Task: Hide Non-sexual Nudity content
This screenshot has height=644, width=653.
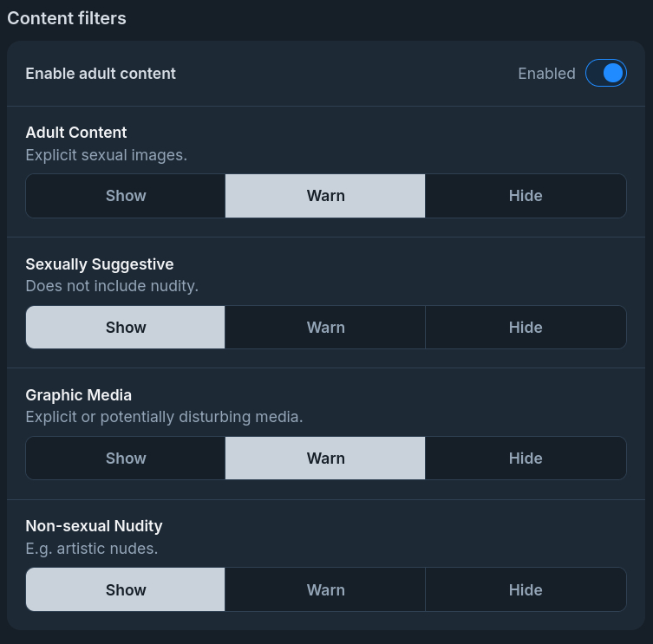Action: (526, 590)
